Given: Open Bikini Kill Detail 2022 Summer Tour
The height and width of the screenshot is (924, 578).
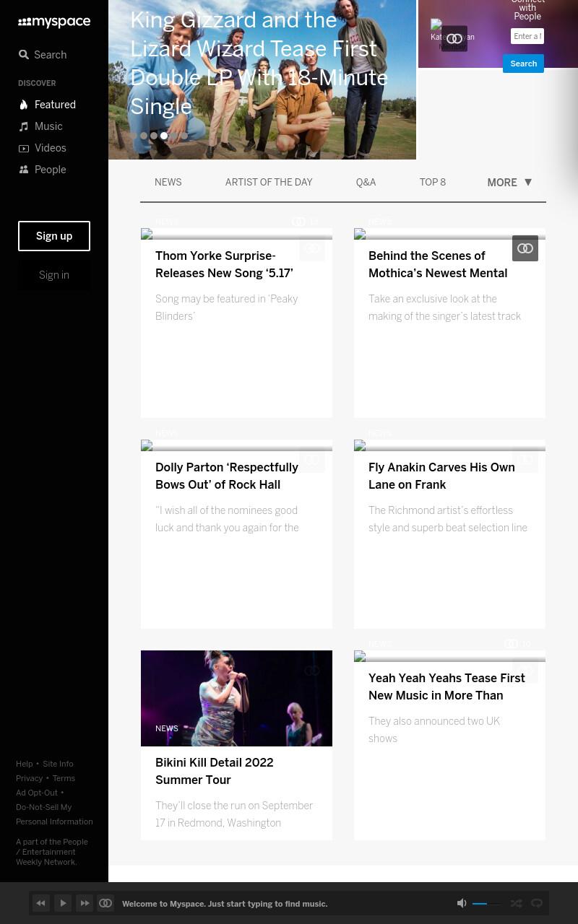Looking at the screenshot, I should click(215, 772).
